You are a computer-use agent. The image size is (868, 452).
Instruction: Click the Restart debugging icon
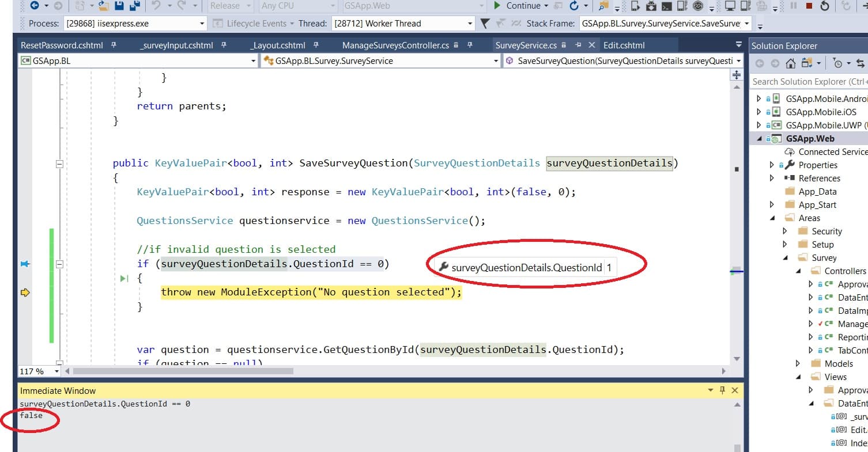825,6
